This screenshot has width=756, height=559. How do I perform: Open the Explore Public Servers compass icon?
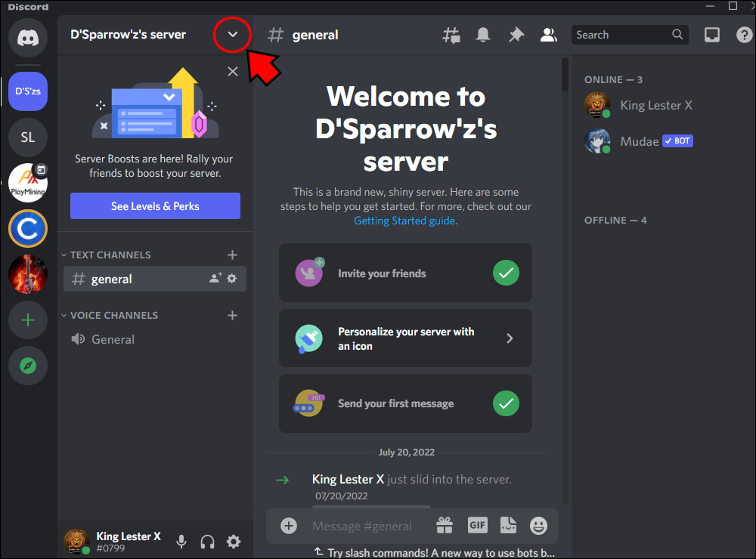pos(28,366)
